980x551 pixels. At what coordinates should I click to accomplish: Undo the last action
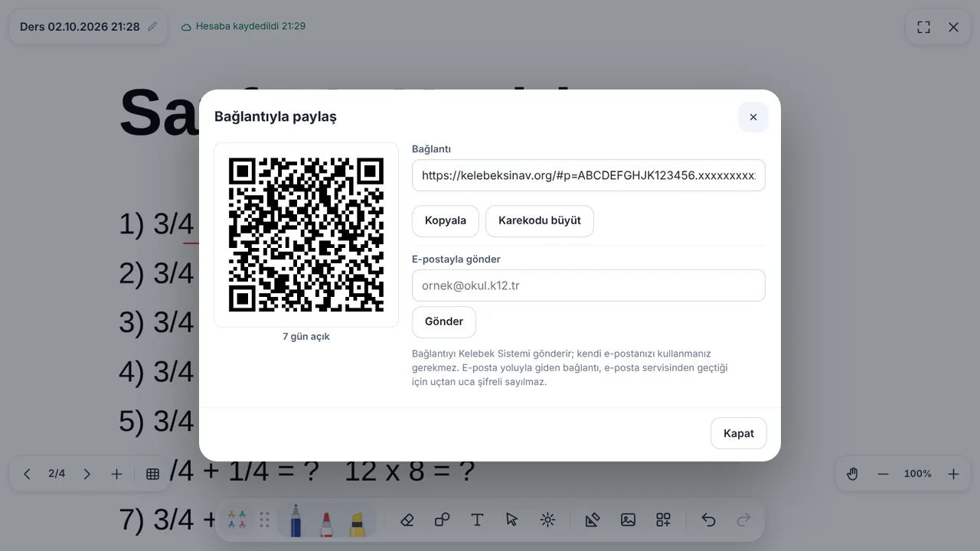point(708,520)
